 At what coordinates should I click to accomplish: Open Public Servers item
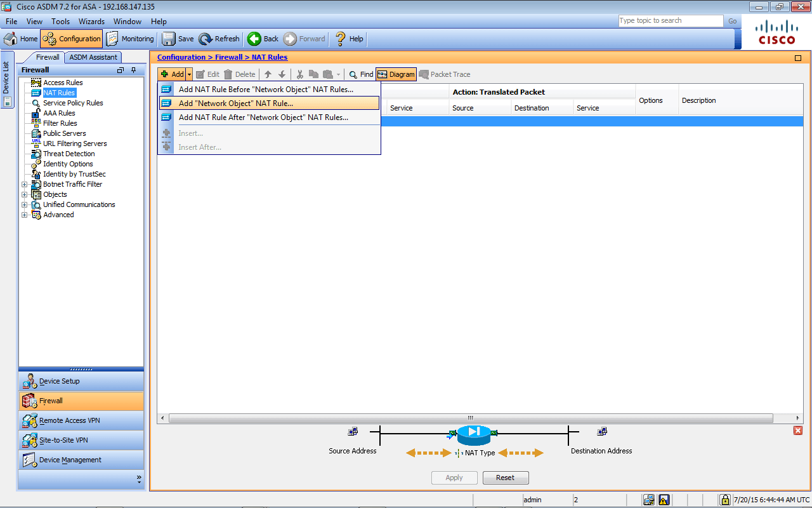pos(65,133)
